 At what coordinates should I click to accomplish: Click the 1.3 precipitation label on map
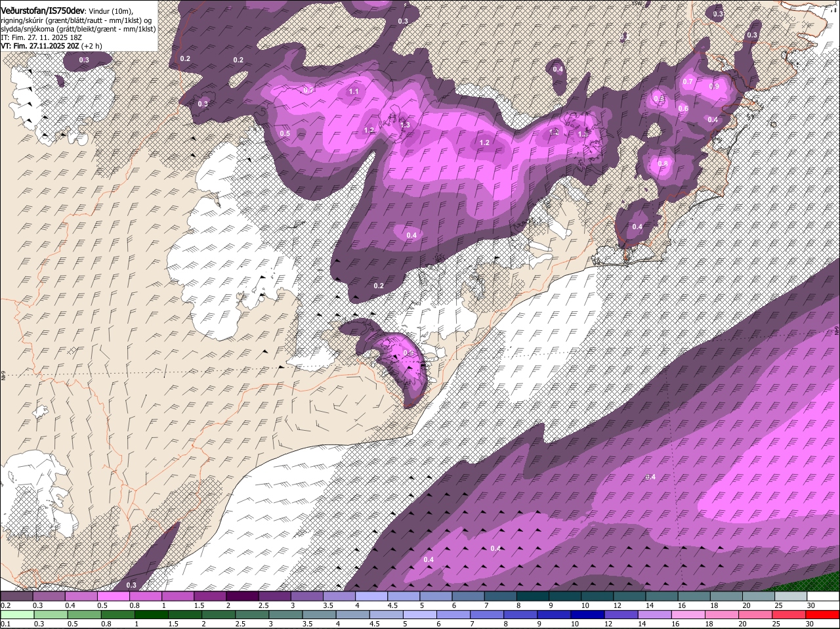pos(405,125)
